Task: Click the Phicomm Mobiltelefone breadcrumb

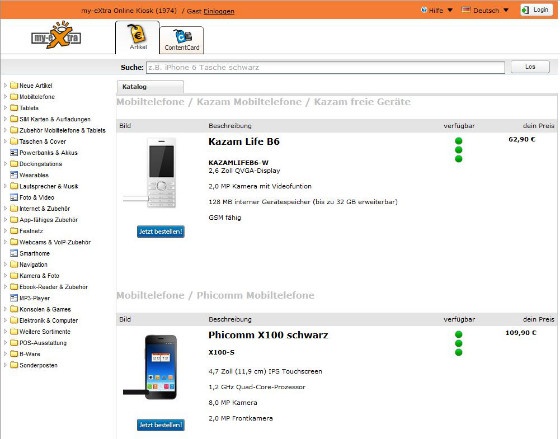Action: coord(255,295)
